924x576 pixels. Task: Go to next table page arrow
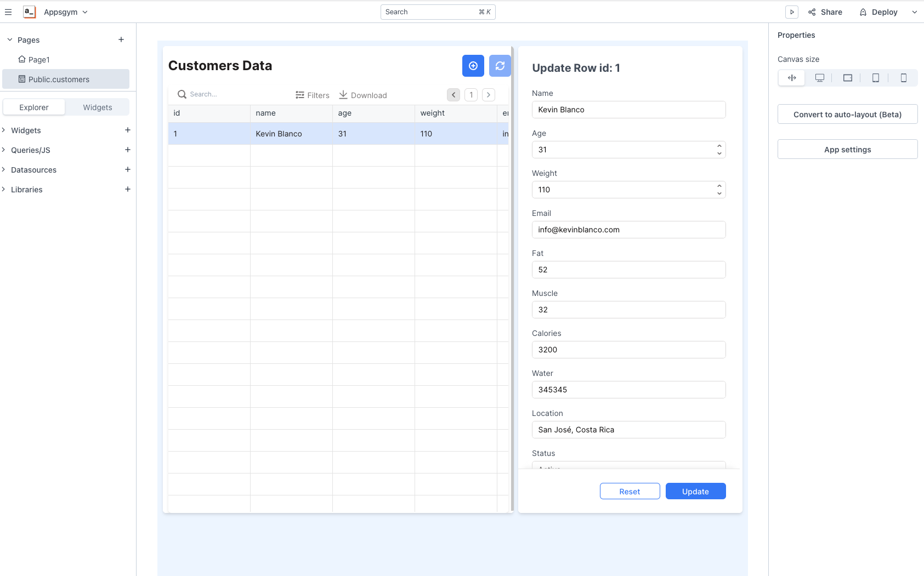(x=488, y=95)
